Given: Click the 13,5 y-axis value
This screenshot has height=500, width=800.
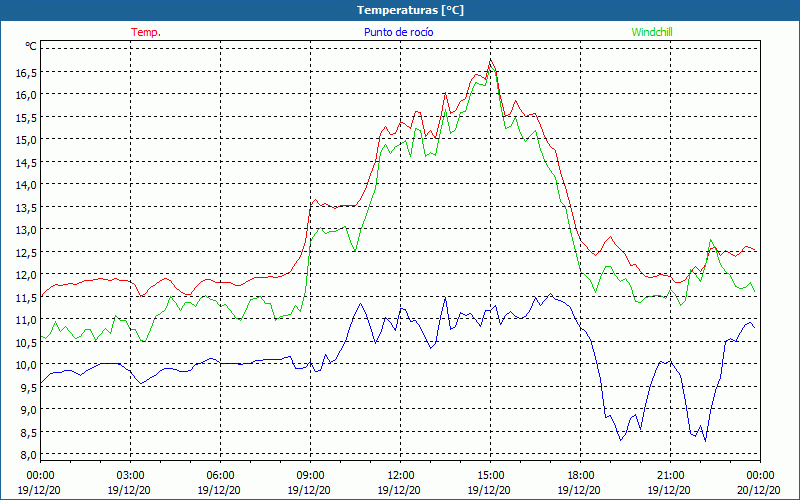Looking at the screenshot, I should (26, 208).
